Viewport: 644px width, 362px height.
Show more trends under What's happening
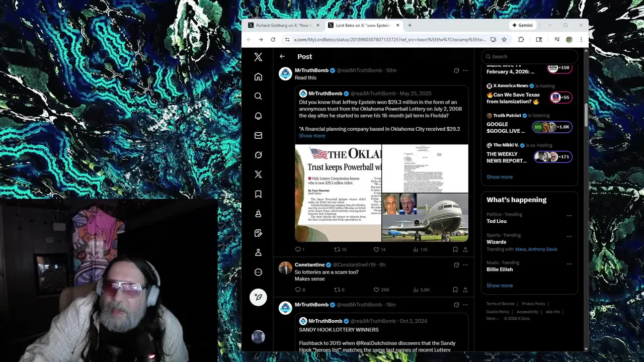point(500,286)
